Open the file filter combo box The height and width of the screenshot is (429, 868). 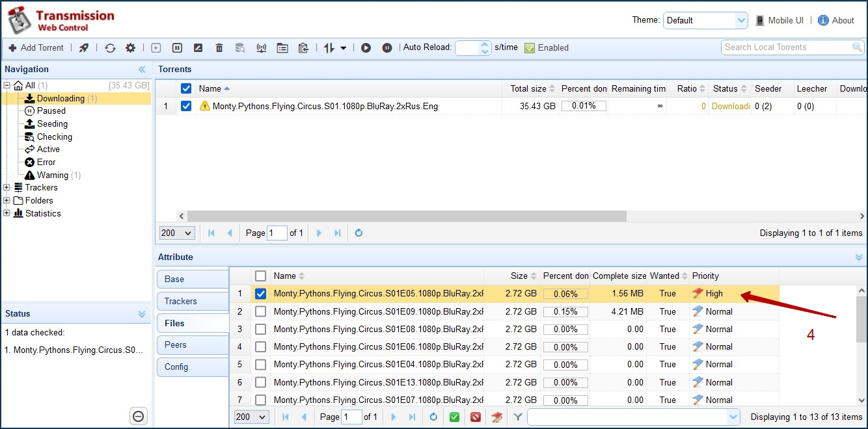tap(634, 417)
